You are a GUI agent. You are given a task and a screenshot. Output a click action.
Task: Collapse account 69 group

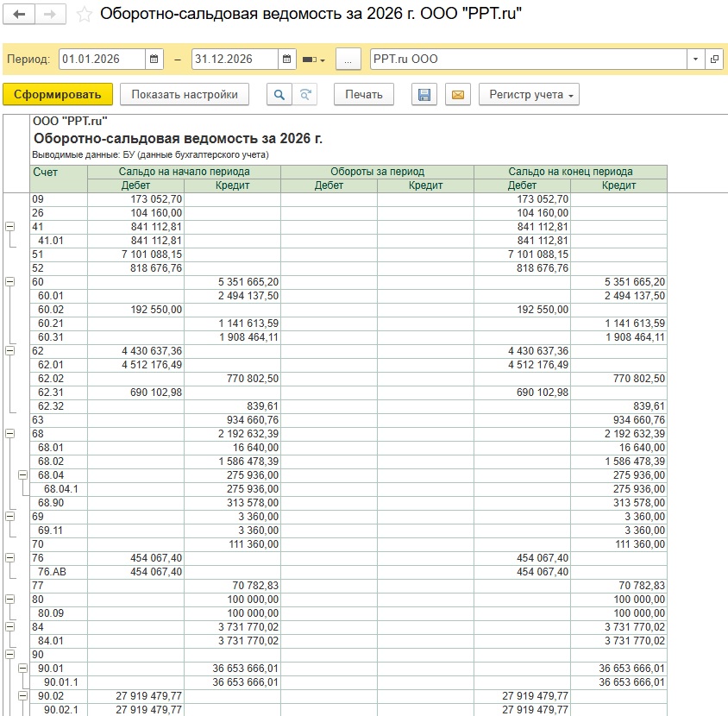click(x=9, y=517)
